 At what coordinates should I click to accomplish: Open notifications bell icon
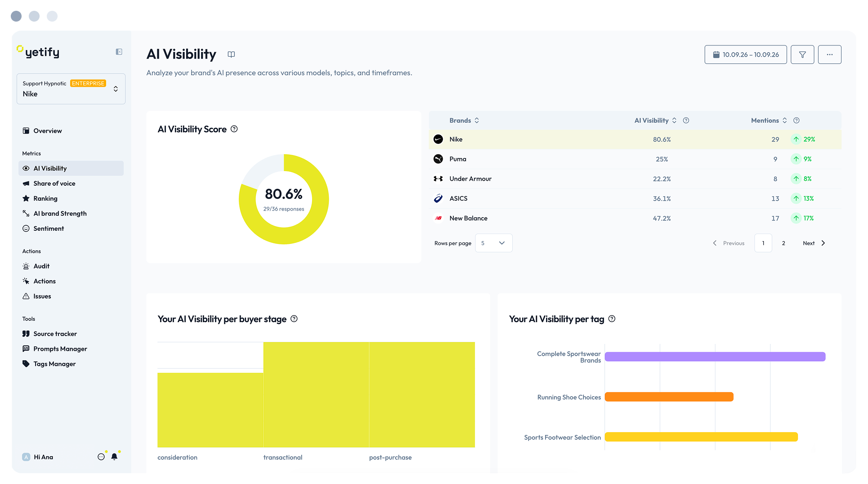[114, 457]
